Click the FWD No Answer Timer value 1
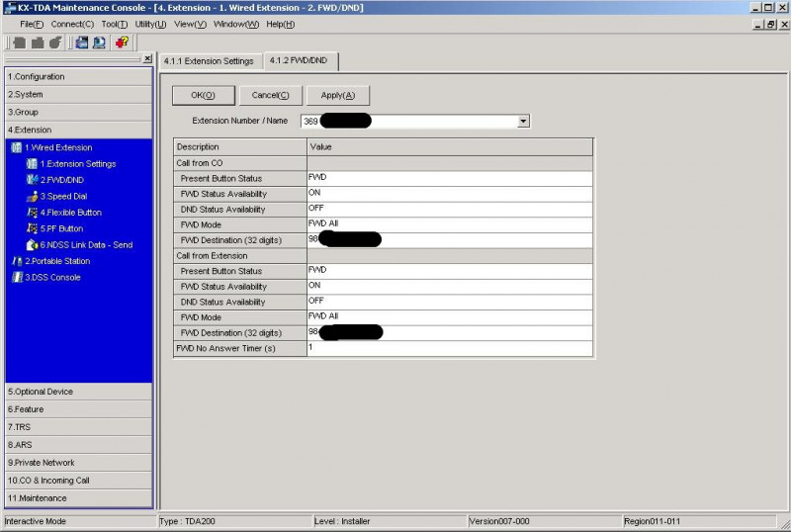This screenshot has height=532, width=791. click(450, 348)
